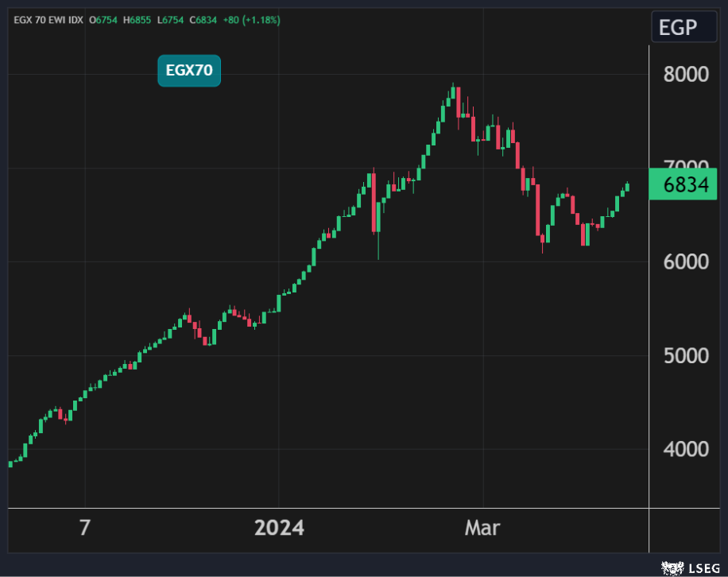Viewport: 728px width, 577px height.
Task: Click the 8000 price axis label
Action: (686, 75)
